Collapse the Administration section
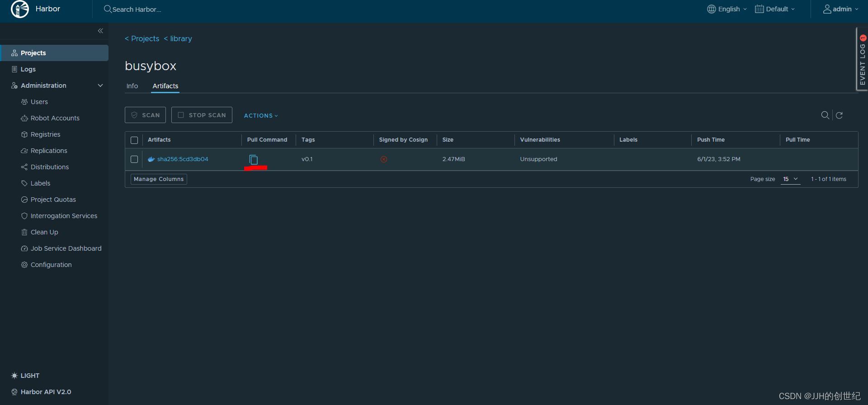868x405 pixels. pos(100,86)
